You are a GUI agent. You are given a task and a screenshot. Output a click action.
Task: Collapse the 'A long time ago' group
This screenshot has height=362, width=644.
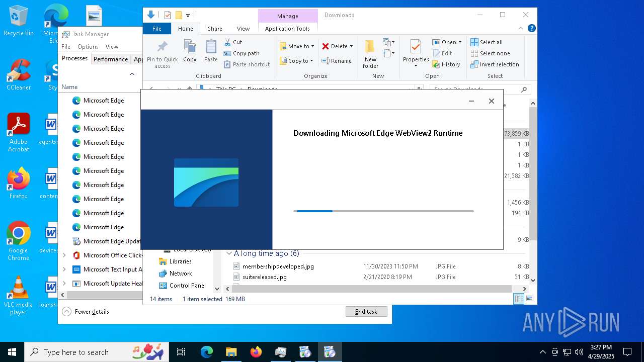click(229, 253)
